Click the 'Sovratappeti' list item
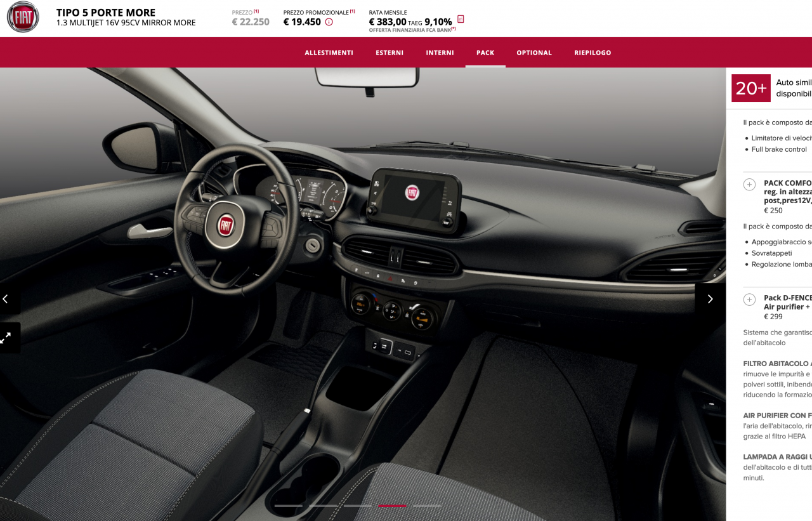Screen dimensions: 812x521 (x=772, y=253)
